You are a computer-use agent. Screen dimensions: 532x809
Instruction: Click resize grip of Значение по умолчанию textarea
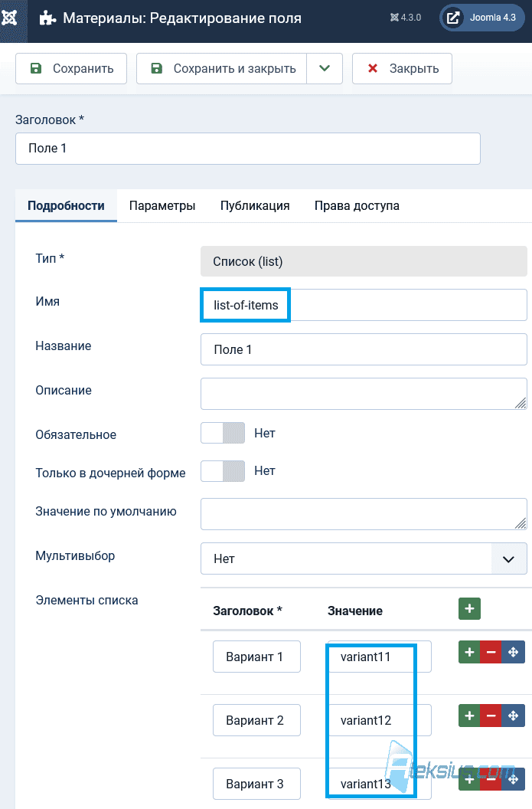(x=521, y=523)
